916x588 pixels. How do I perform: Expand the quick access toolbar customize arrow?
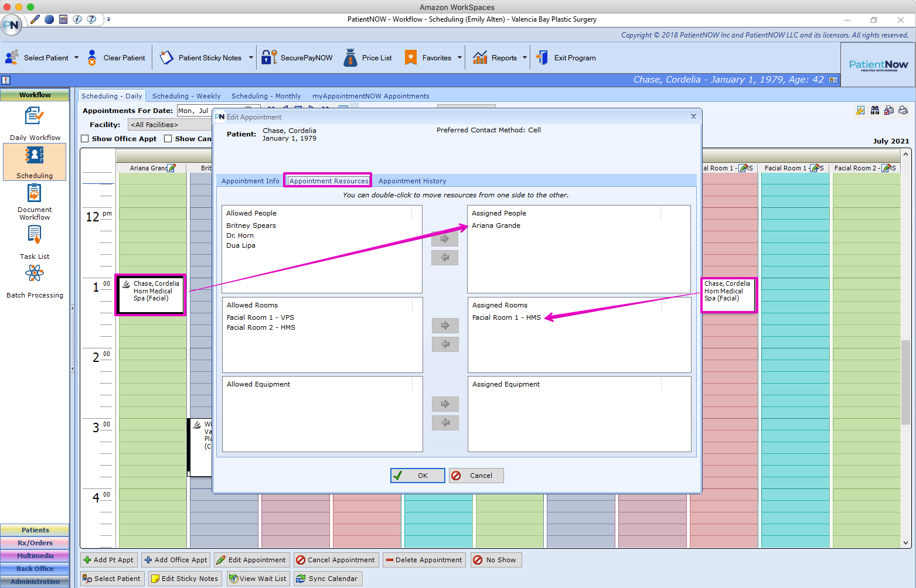click(x=108, y=19)
